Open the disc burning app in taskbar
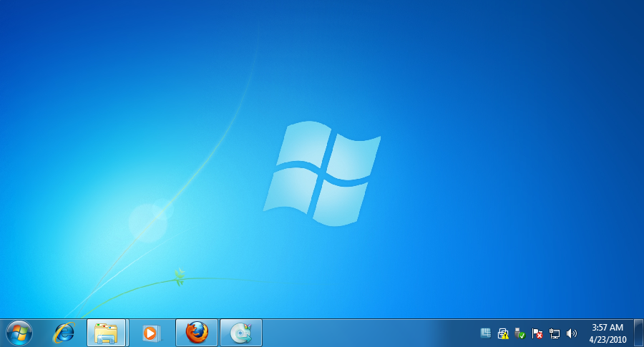The width and height of the screenshot is (644, 347). click(x=240, y=333)
